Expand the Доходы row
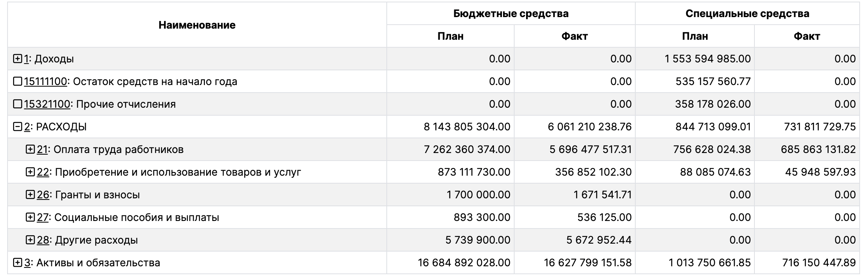The height and width of the screenshot is (279, 868). click(x=17, y=59)
